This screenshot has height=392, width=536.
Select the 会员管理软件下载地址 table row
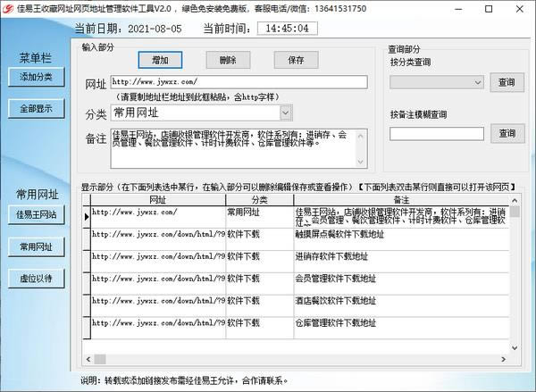357,278
